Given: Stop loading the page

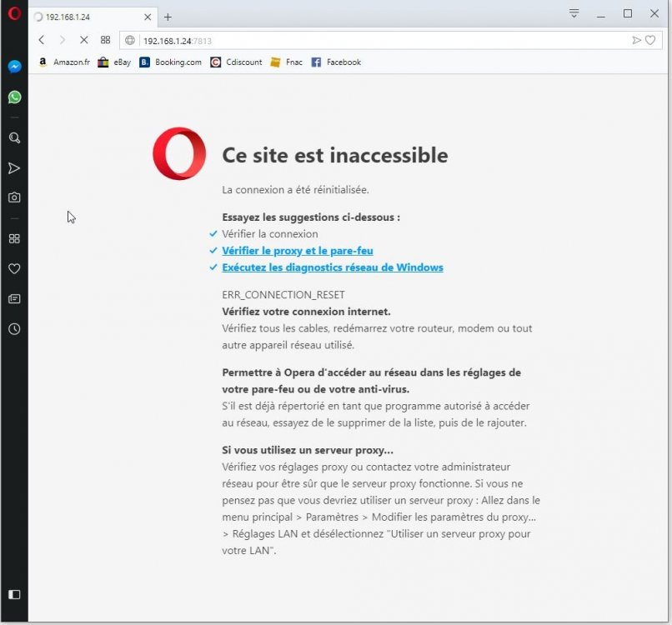Looking at the screenshot, I should tap(84, 40).
